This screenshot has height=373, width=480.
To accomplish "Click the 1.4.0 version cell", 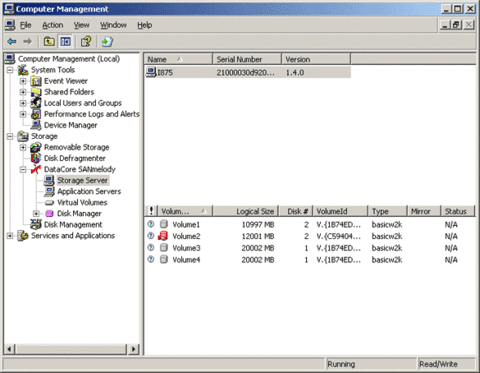I will coord(295,72).
